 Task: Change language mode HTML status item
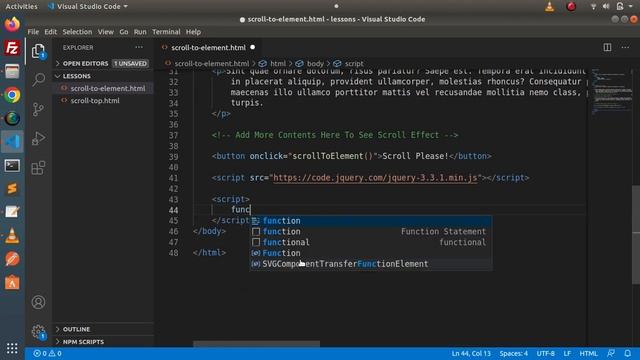pyautogui.click(x=588, y=353)
